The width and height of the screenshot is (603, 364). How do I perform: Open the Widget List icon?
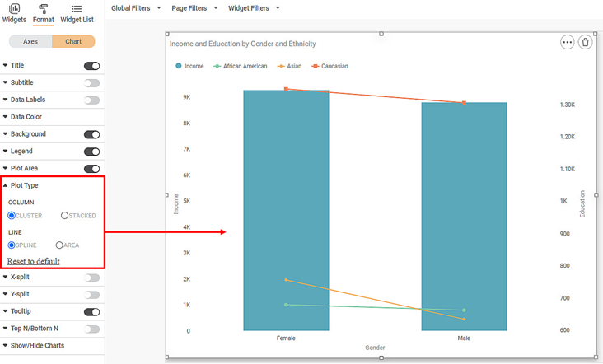(77, 8)
